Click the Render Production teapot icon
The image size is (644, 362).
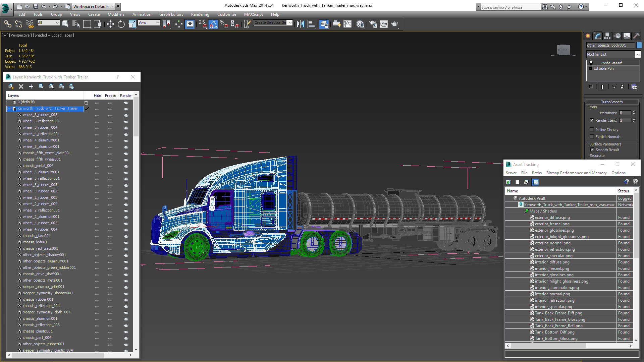tap(394, 24)
